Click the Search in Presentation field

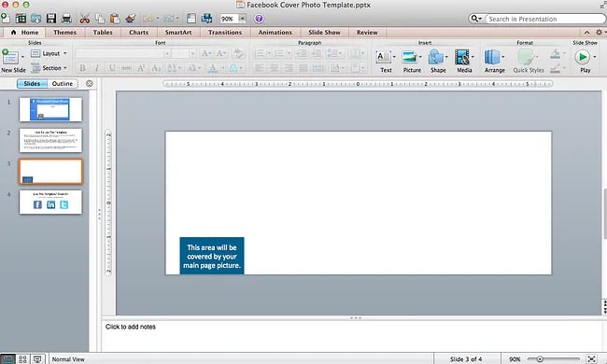pos(543,19)
